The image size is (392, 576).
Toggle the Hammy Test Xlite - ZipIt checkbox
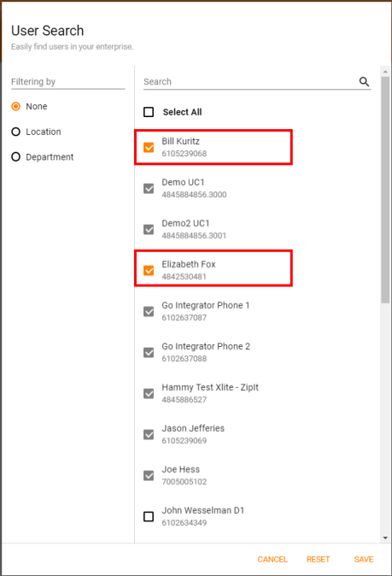[149, 393]
